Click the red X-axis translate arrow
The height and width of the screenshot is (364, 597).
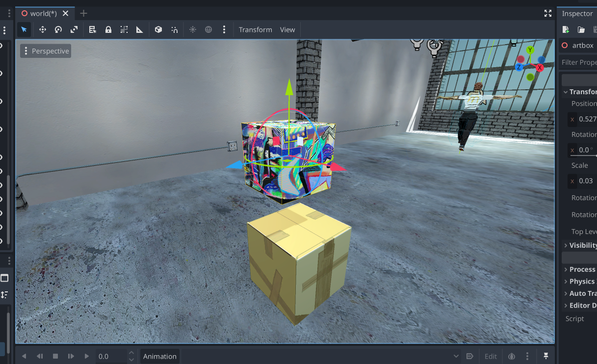click(337, 167)
